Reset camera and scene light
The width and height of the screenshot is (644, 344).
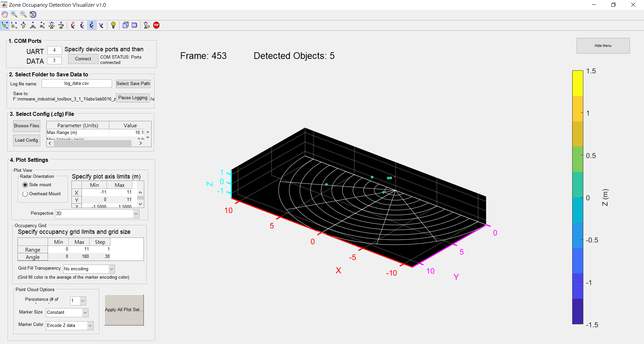coord(147,25)
